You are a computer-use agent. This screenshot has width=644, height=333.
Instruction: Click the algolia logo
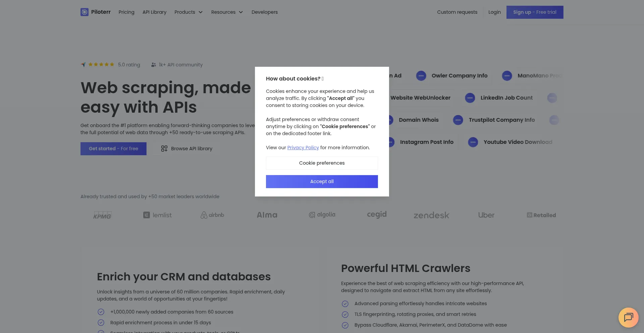[322, 215]
